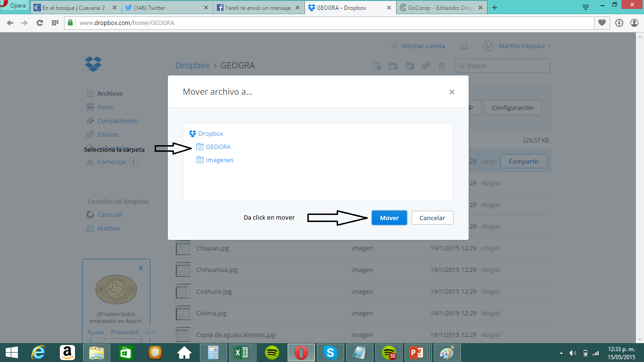Click the Privacidad footer link

click(125, 332)
